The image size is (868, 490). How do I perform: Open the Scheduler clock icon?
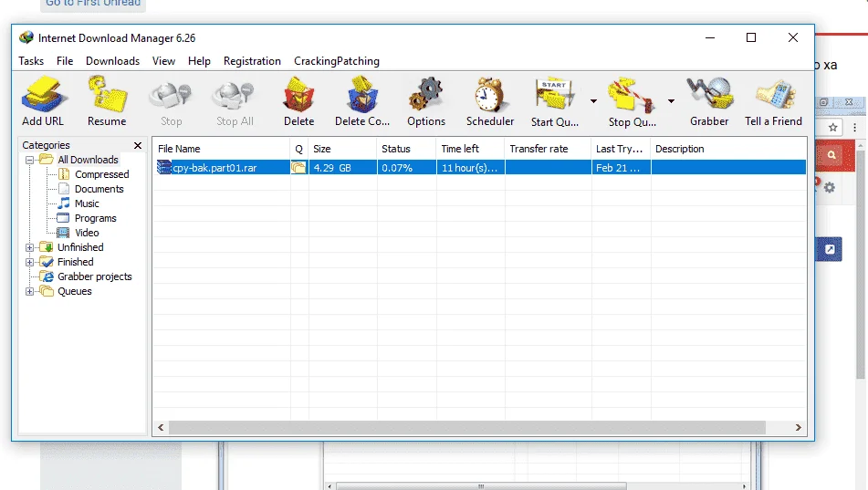[x=490, y=101]
